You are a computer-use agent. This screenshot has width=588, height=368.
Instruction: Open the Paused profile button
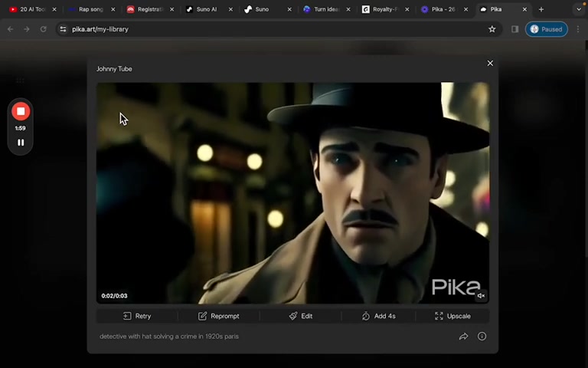click(547, 29)
